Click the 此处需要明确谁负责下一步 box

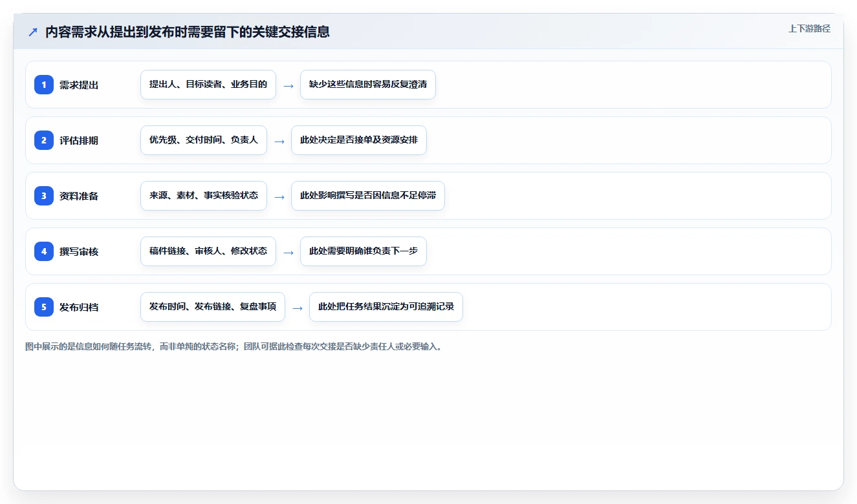pos(363,251)
